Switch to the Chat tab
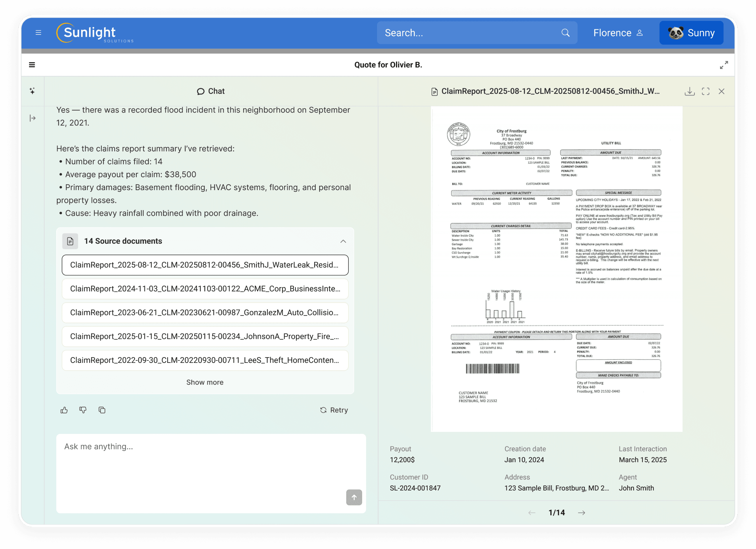The height and width of the screenshot is (549, 756). click(211, 91)
